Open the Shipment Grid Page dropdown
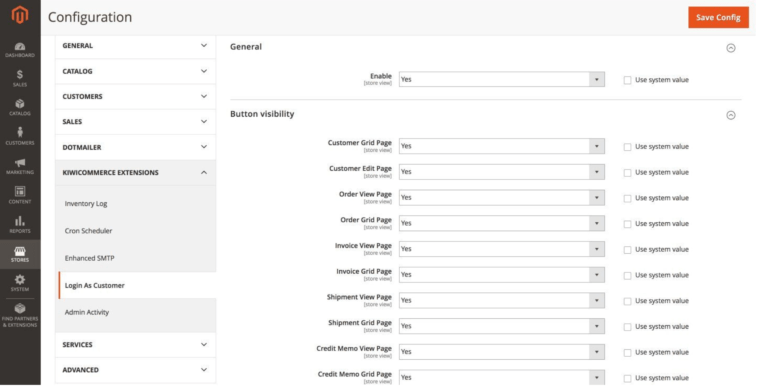The height and width of the screenshot is (388, 768). (x=502, y=326)
